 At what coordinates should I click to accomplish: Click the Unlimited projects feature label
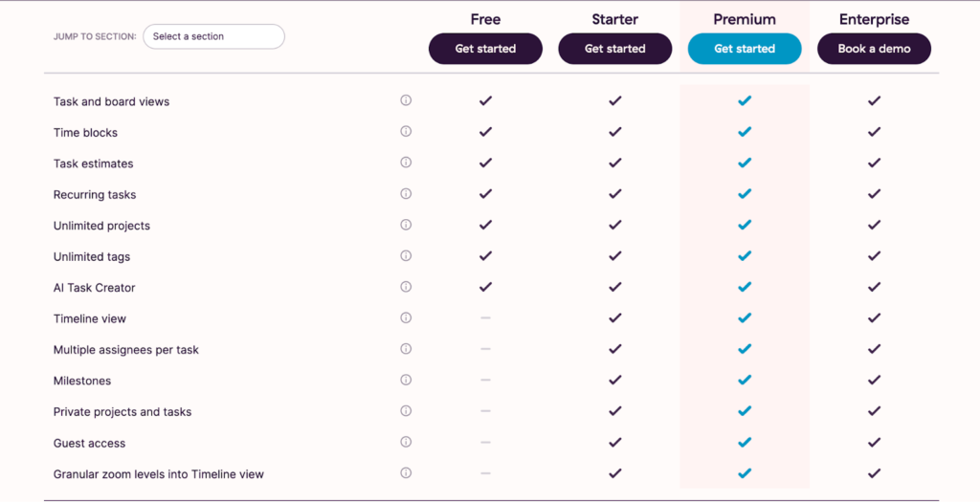coord(101,226)
